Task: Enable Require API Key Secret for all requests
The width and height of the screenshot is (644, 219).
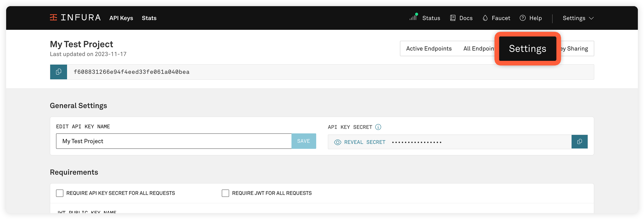Action: click(x=60, y=193)
